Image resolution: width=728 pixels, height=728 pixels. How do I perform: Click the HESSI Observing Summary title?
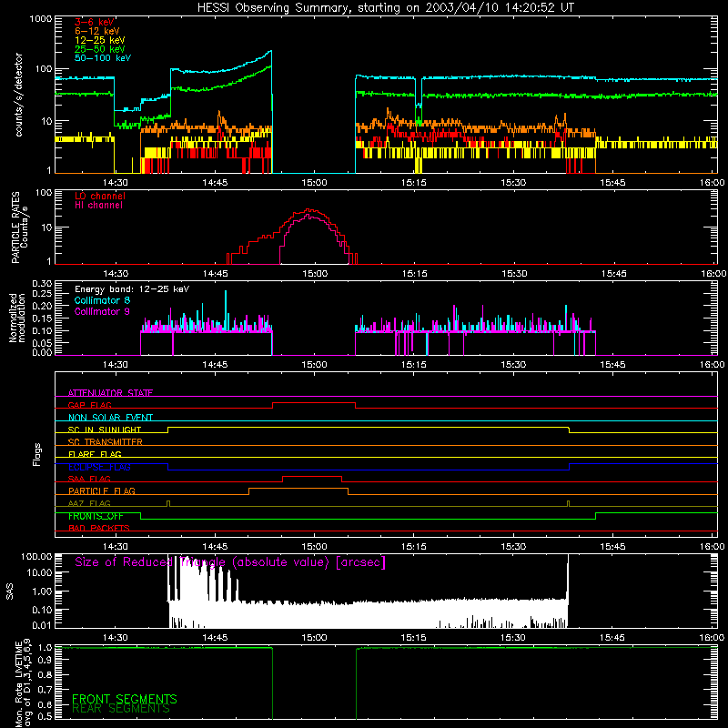tap(385, 8)
